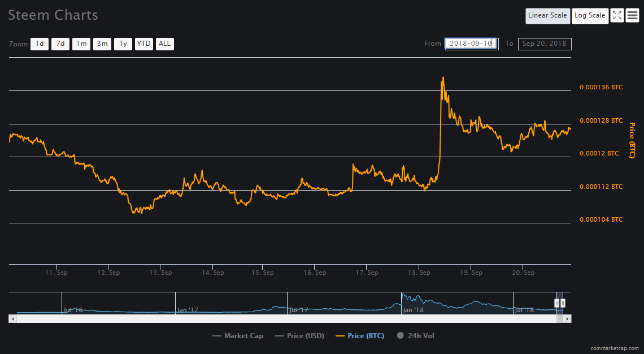Set zoom to 3m
Image resolution: width=644 pixels, height=354 pixels.
tap(102, 44)
